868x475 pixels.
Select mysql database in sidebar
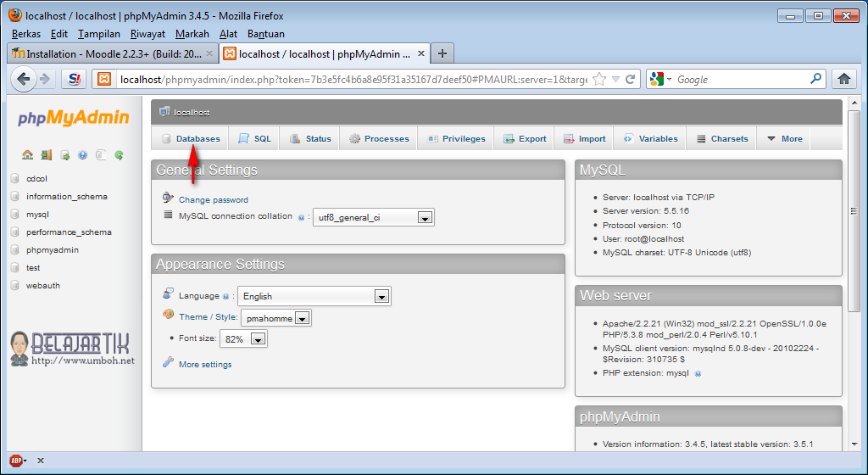[x=37, y=215]
